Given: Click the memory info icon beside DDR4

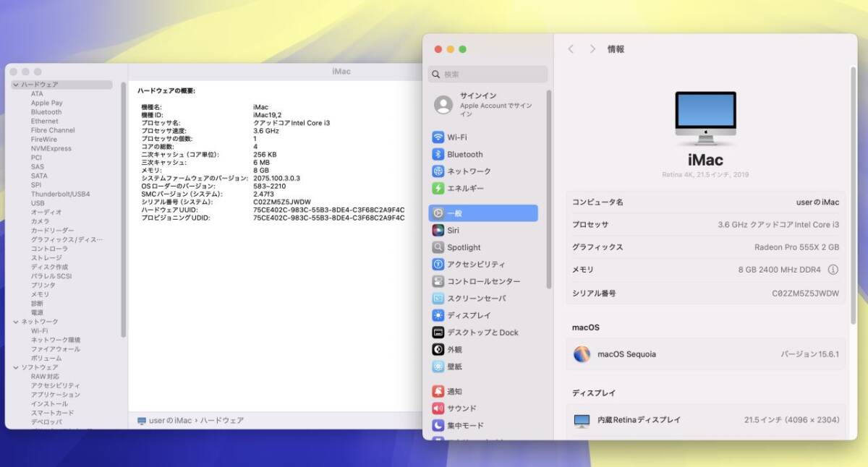Looking at the screenshot, I should point(833,270).
